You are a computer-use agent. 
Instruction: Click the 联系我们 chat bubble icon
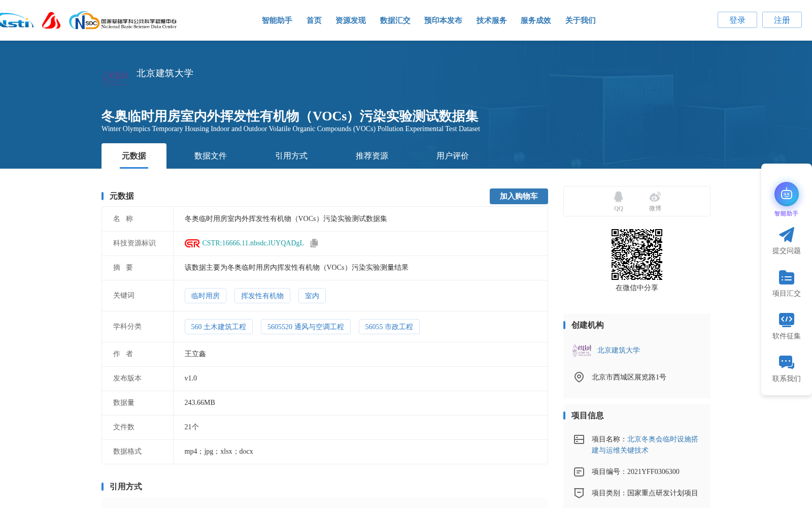pyautogui.click(x=786, y=362)
